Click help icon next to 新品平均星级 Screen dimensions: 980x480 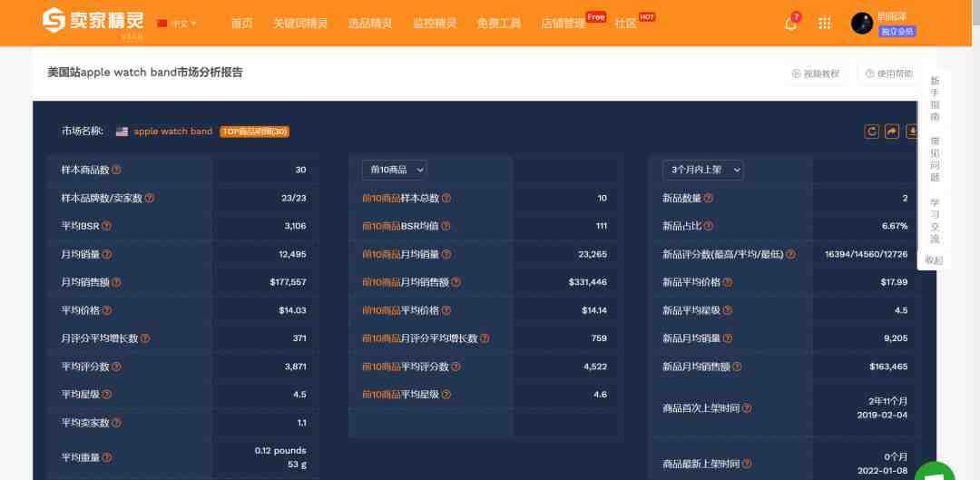[x=728, y=310]
